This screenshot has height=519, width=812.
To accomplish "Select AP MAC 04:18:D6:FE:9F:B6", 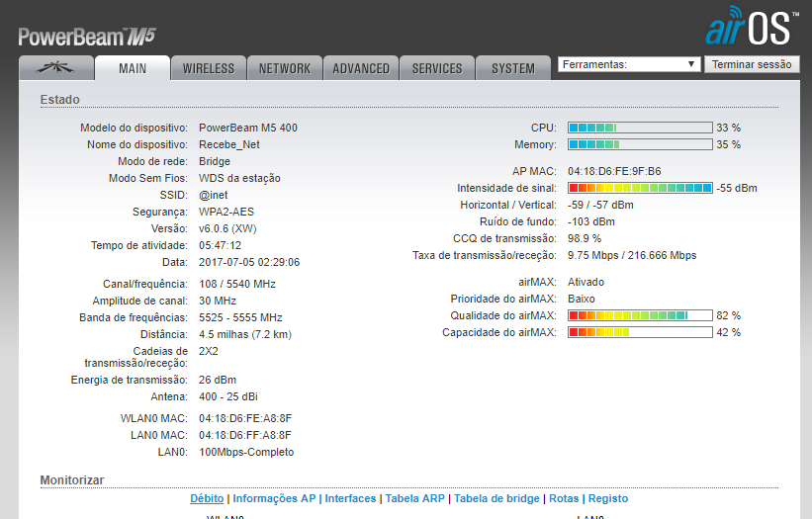I will (x=614, y=171).
